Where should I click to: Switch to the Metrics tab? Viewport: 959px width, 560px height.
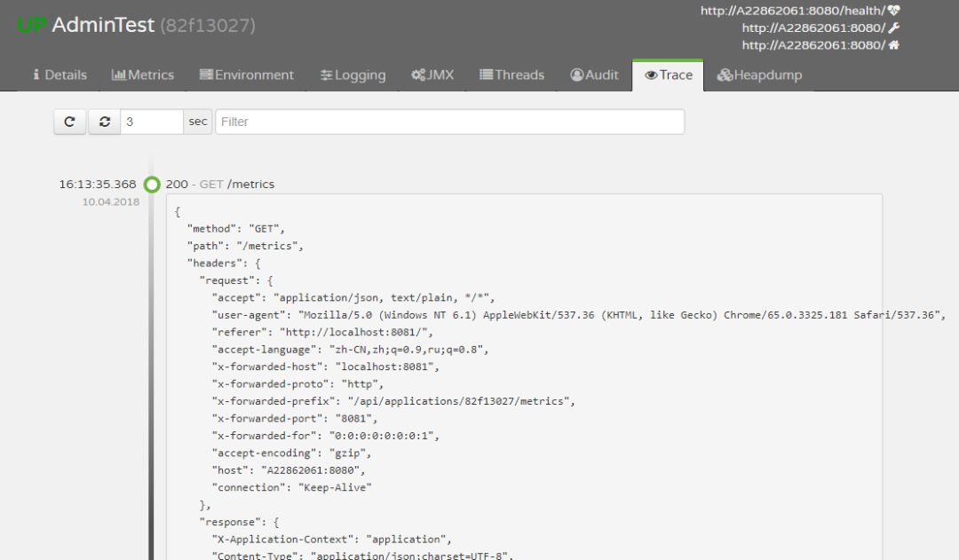[142, 75]
